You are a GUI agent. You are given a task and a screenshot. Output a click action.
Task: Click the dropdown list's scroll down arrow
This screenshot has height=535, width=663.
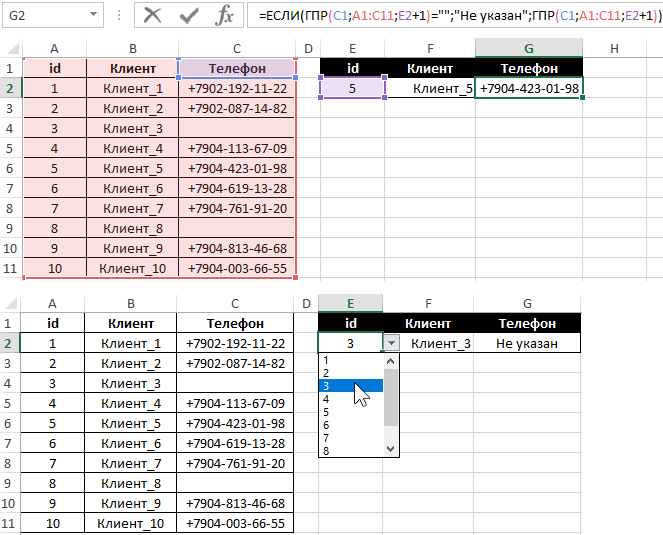392,450
